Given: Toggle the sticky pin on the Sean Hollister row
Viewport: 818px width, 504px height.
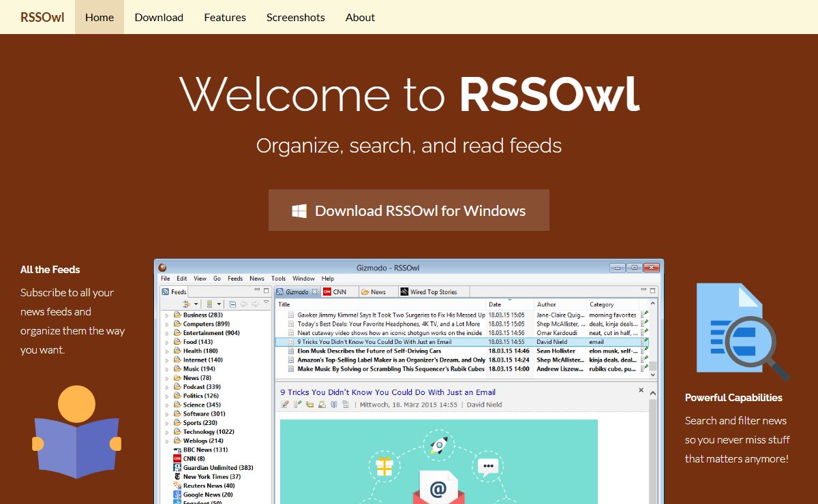Looking at the screenshot, I should pos(644,351).
